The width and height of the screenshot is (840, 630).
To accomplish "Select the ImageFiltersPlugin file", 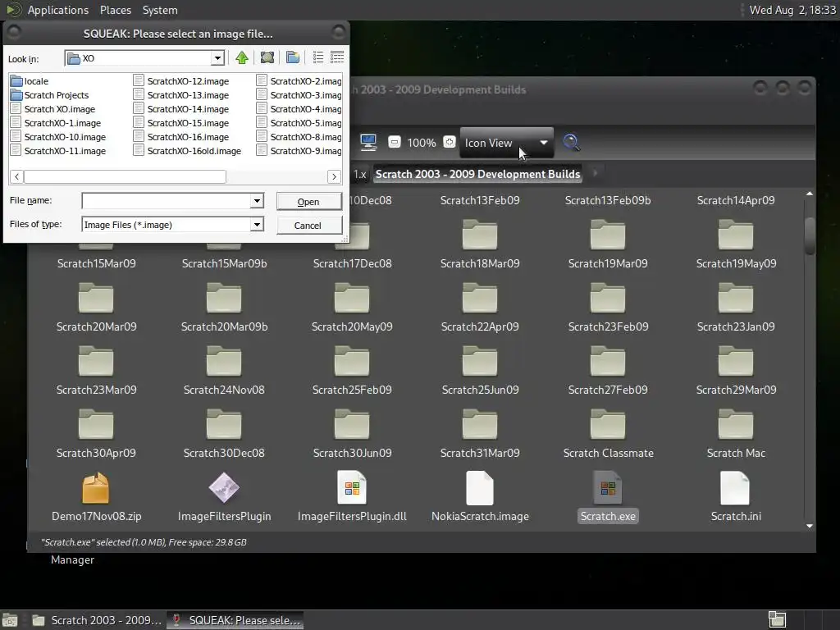I will pyautogui.click(x=224, y=497).
